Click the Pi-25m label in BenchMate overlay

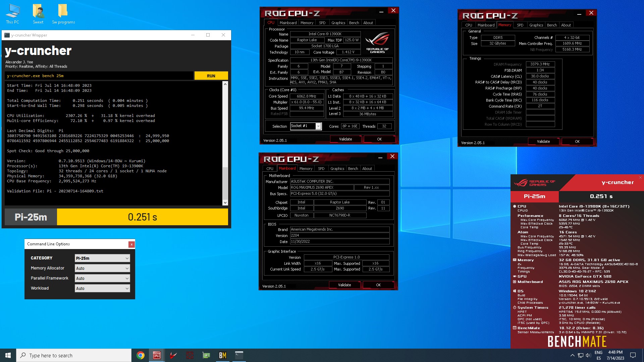535,196
